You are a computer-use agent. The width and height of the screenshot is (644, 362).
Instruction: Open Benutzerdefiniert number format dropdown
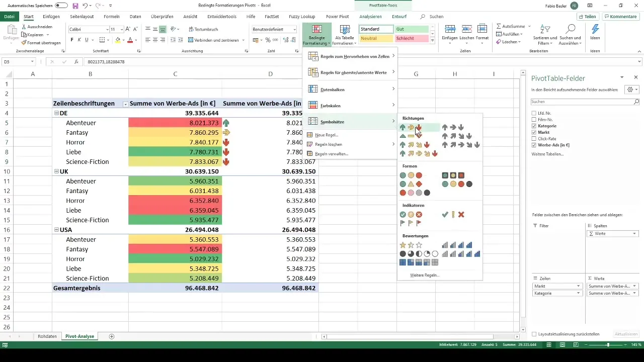pos(294,30)
